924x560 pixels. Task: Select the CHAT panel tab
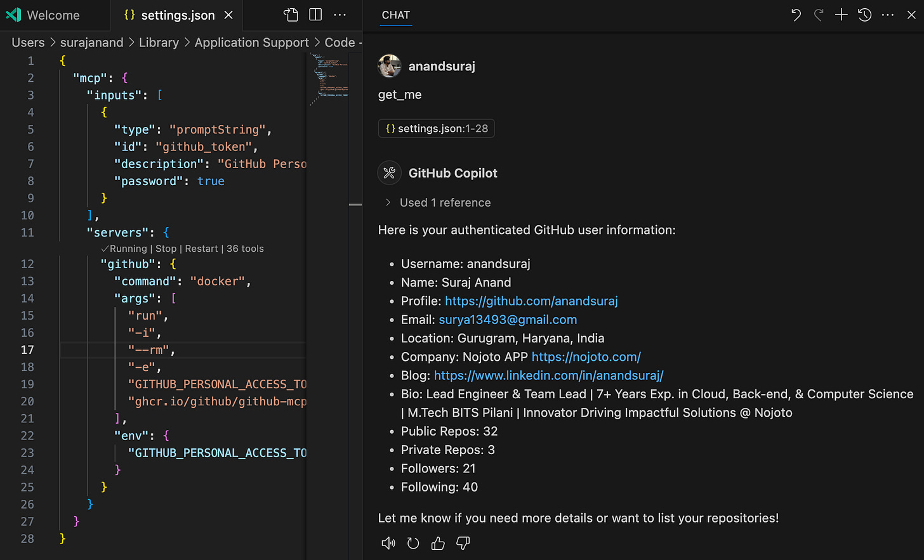[x=396, y=15]
